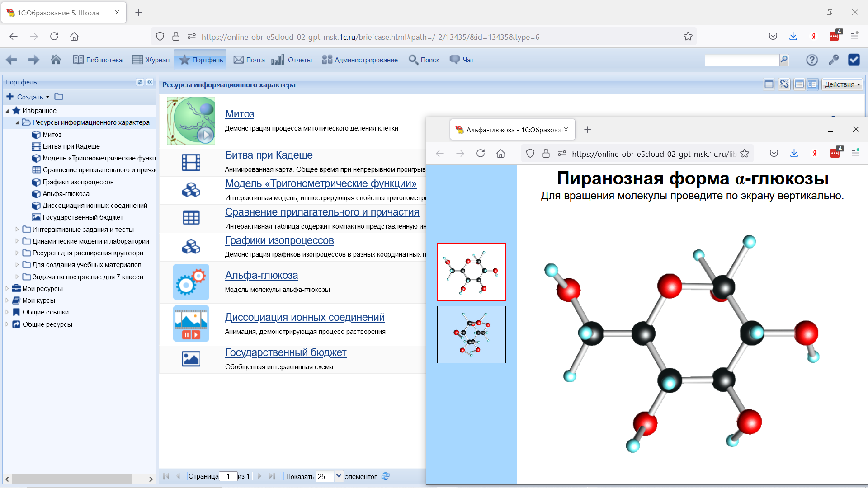Expand Динамические модели и лаборатории folder
The width and height of the screenshot is (868, 488).
coord(17,241)
